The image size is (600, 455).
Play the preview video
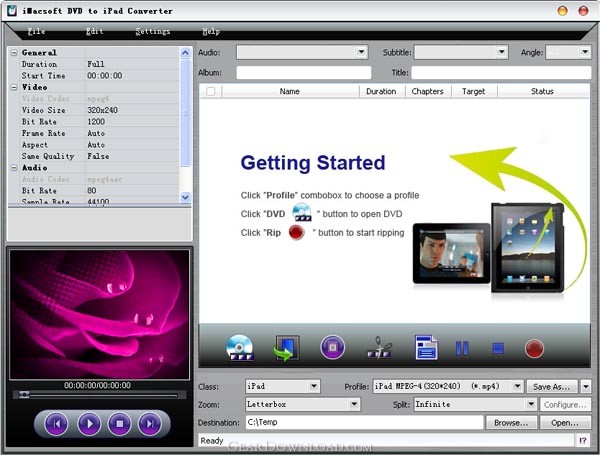coord(88,424)
